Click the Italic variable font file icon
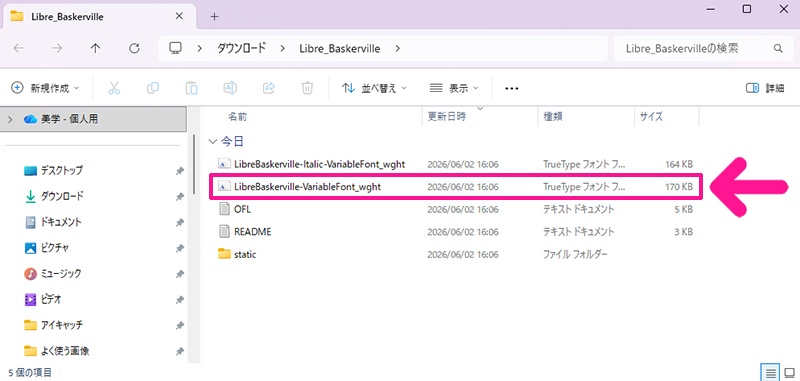 point(224,164)
